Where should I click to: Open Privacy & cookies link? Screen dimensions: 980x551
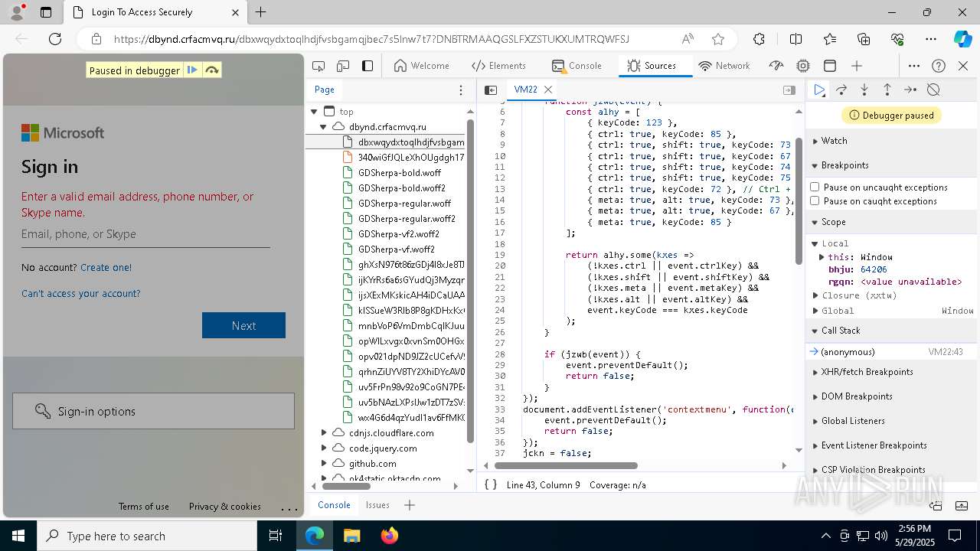point(225,507)
